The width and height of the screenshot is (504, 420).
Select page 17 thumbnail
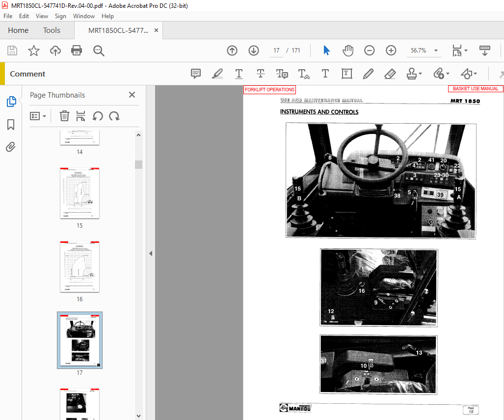(80, 341)
